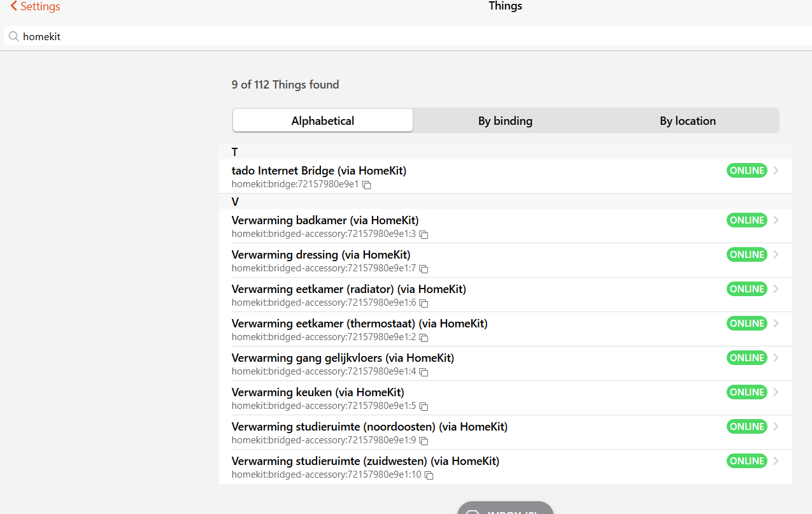Click ONLINE badge of Verwarming dressing

coord(747,255)
